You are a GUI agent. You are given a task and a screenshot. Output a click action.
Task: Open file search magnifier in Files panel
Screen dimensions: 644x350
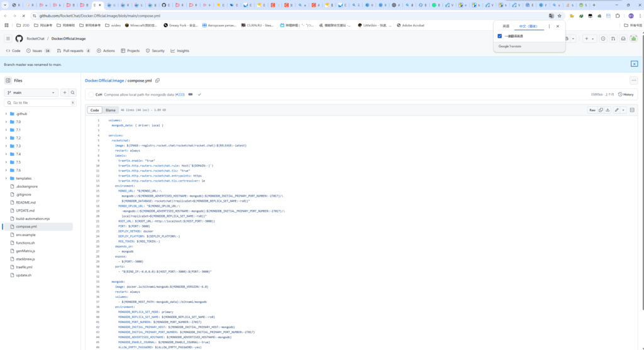(73, 93)
